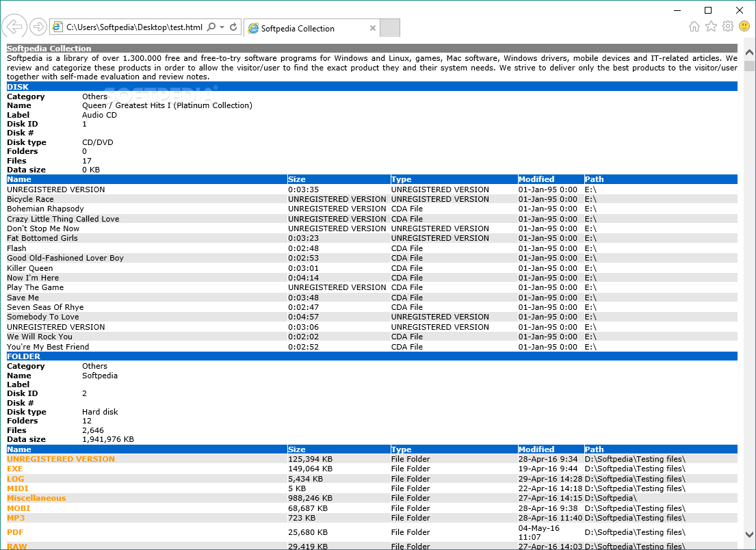Click the Save Me track name
Viewport: 756px width, 550px height.
point(23,298)
